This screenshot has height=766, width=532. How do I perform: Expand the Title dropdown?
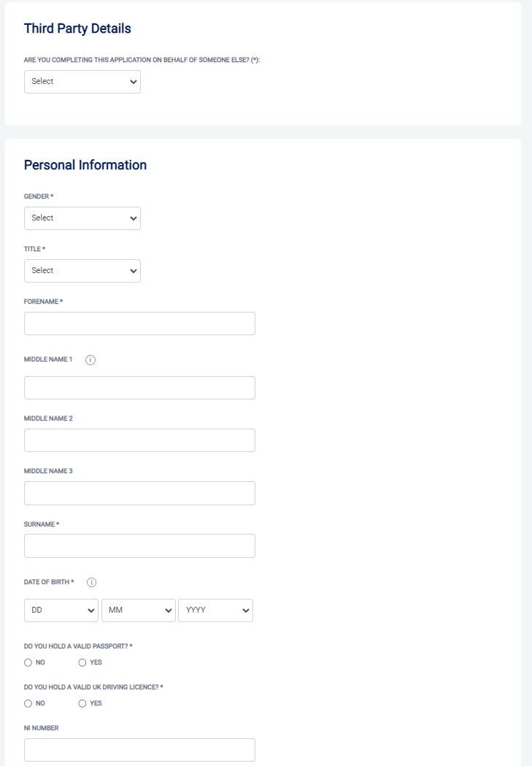[82, 271]
